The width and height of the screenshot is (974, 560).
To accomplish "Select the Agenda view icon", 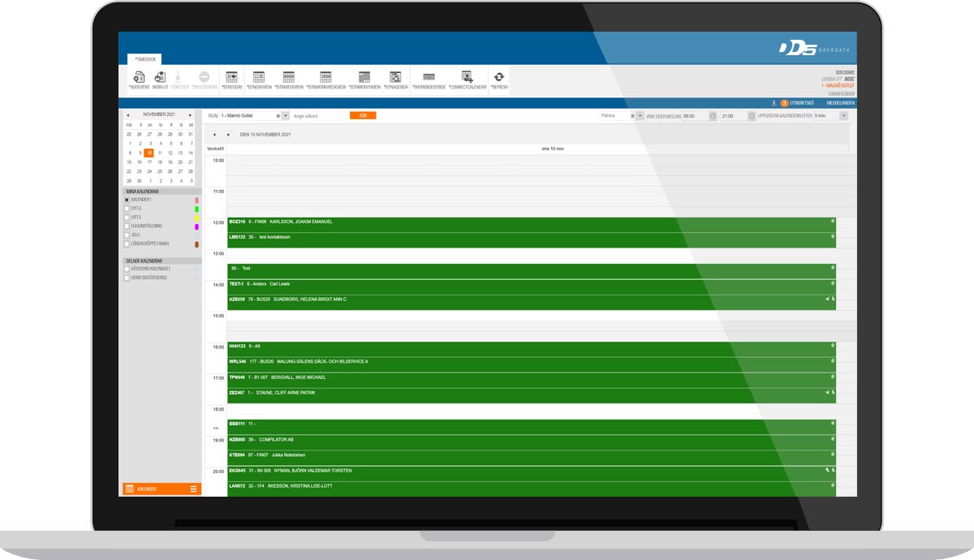I will click(395, 78).
